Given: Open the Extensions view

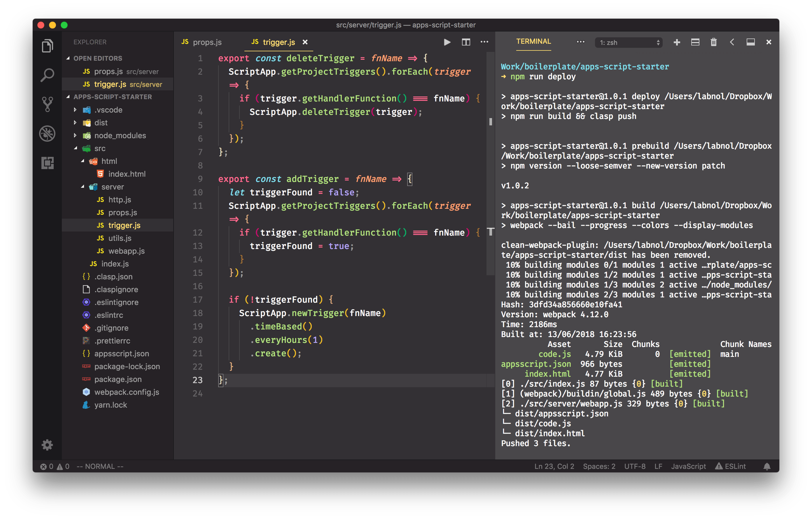Looking at the screenshot, I should pyautogui.click(x=47, y=163).
